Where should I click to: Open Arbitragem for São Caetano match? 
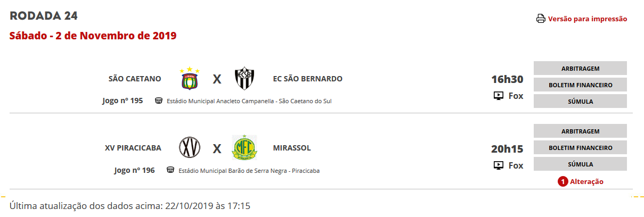coord(580,69)
